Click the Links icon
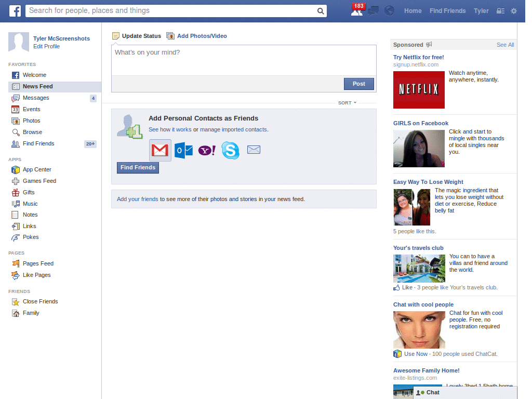This screenshot has width=532, height=399. point(16,227)
